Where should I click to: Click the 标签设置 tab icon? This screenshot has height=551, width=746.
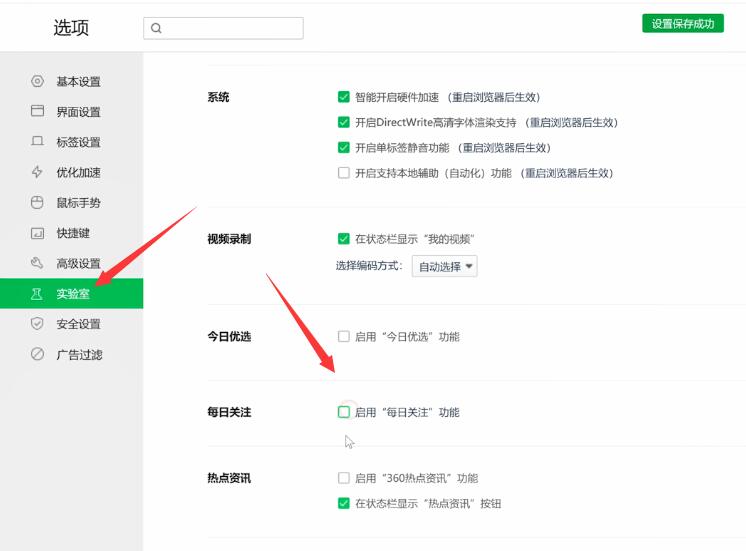(x=37, y=141)
